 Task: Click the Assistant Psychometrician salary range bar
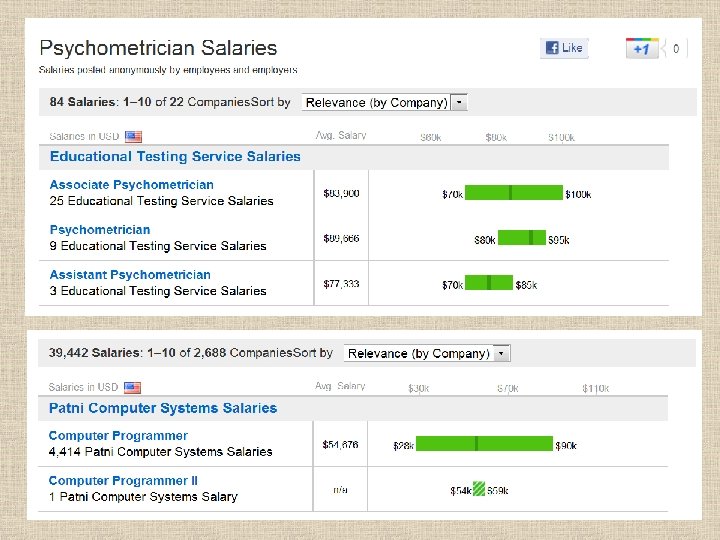pos(489,283)
